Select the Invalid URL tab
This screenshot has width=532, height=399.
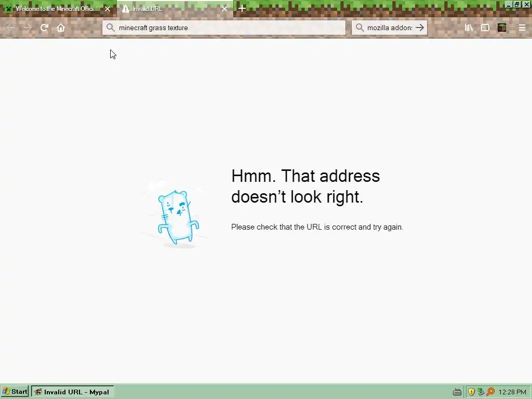(175, 8)
